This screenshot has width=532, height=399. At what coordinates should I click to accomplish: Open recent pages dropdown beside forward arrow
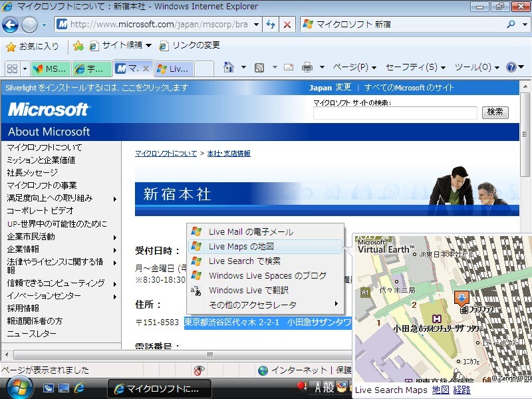tap(44, 25)
